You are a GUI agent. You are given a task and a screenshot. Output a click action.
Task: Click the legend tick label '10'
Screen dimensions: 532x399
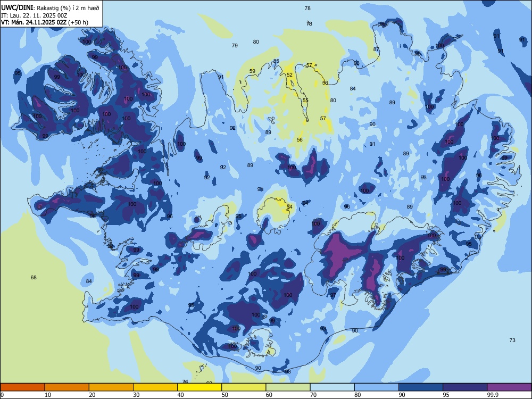tap(48, 395)
